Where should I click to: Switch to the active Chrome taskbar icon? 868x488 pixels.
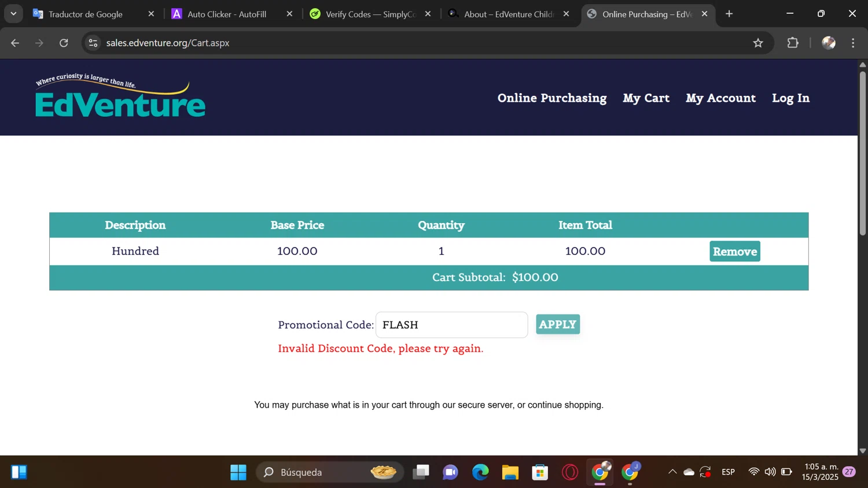600,472
